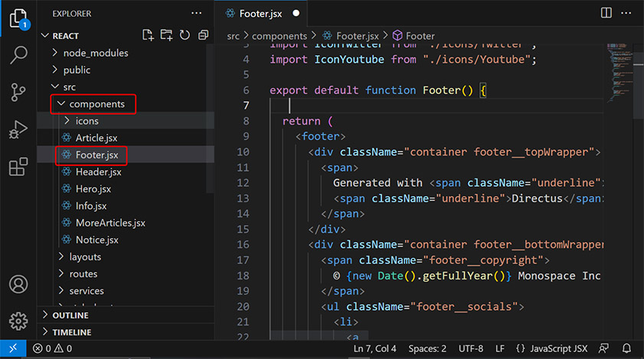Open problems panel via errors and warnings count
This screenshot has width=644, height=359.
(52, 349)
